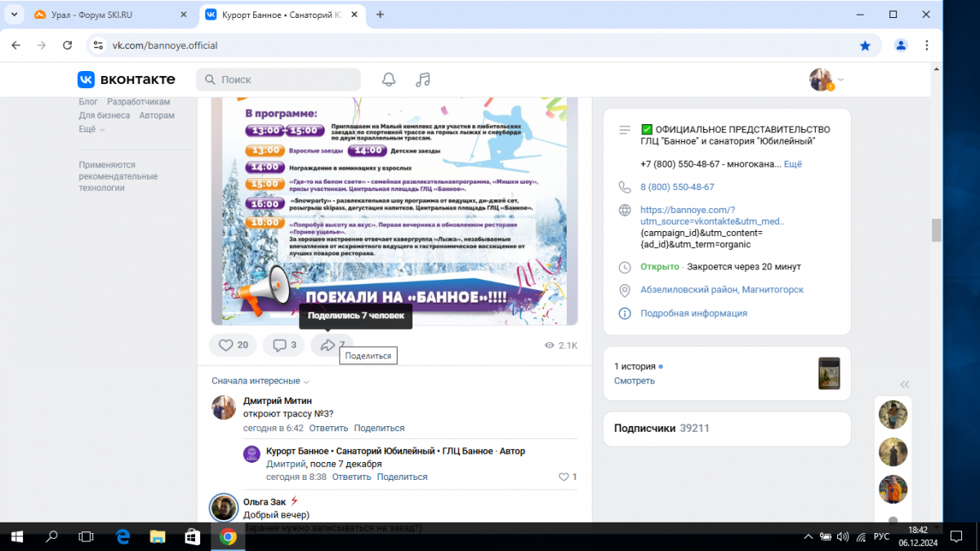
Task: Open Task View on the taskbar
Action: tap(86, 536)
